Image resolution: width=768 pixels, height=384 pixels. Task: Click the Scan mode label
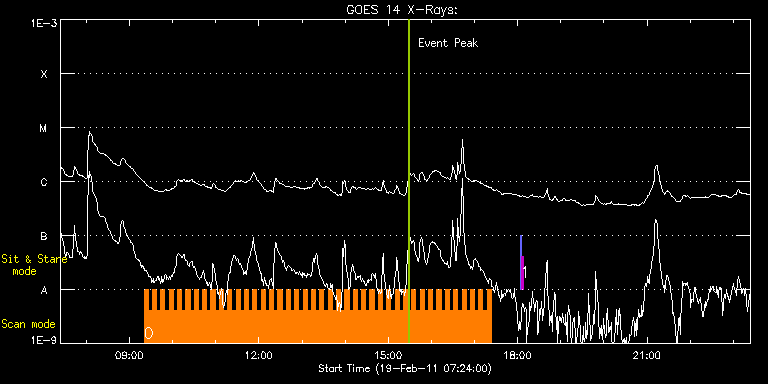tap(28, 324)
